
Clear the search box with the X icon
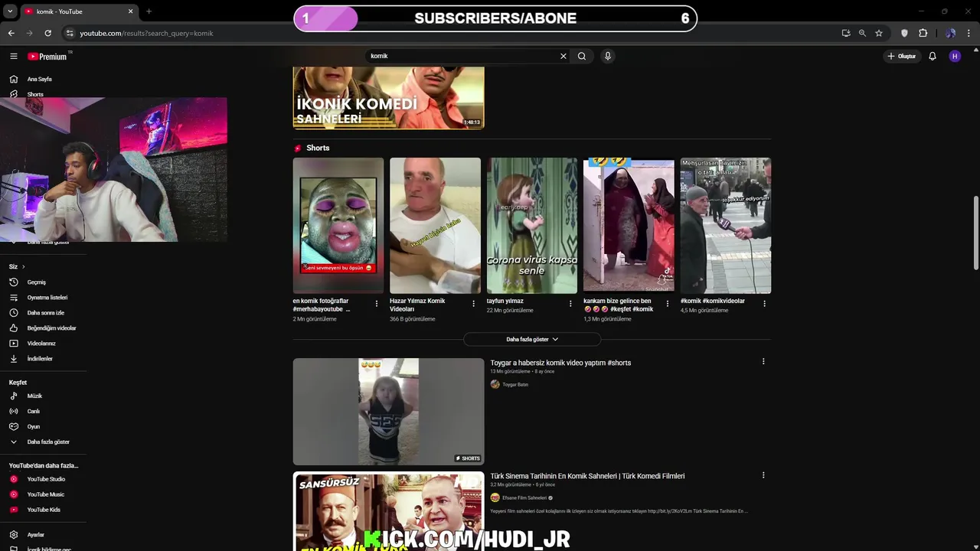563,56
